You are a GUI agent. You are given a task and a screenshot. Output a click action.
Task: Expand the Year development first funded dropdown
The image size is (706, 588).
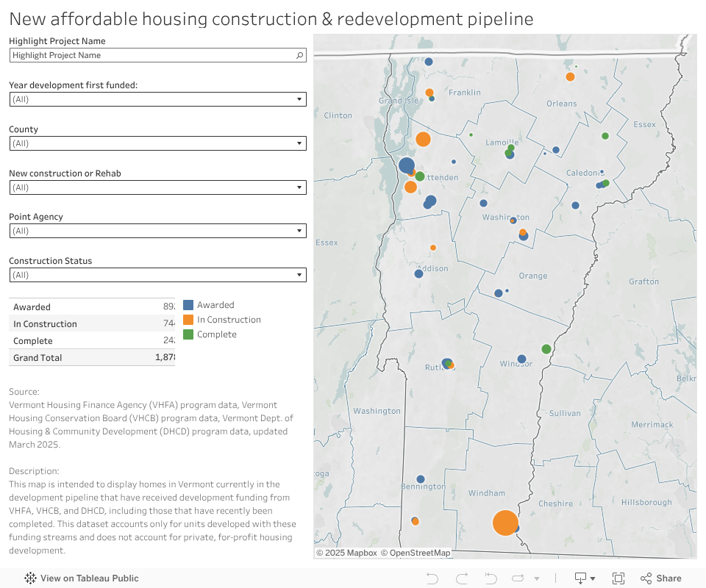pos(299,99)
